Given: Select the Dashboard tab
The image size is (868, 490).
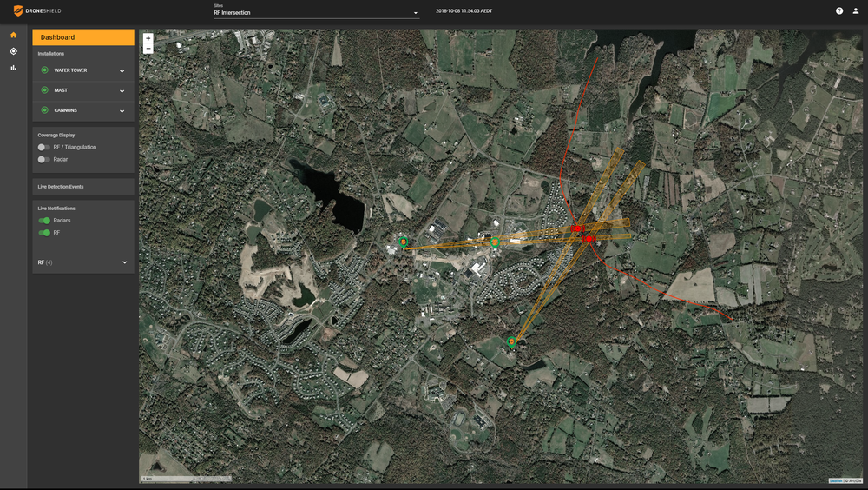Looking at the screenshot, I should pos(83,37).
